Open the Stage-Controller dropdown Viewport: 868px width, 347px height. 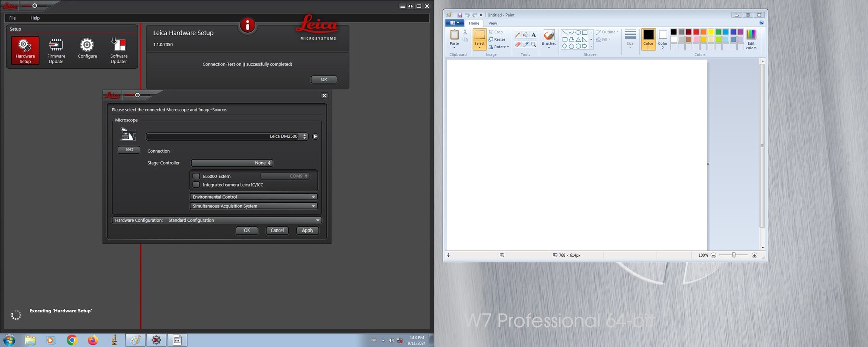232,163
